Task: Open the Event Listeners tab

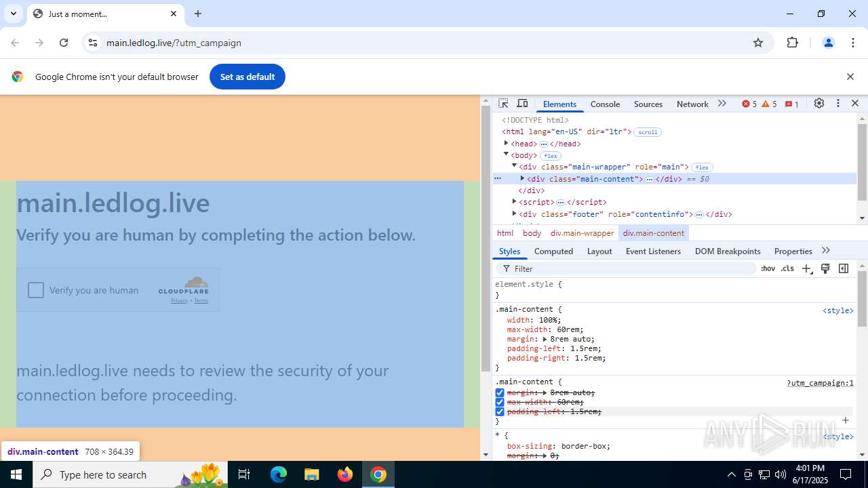Action: 653,251
